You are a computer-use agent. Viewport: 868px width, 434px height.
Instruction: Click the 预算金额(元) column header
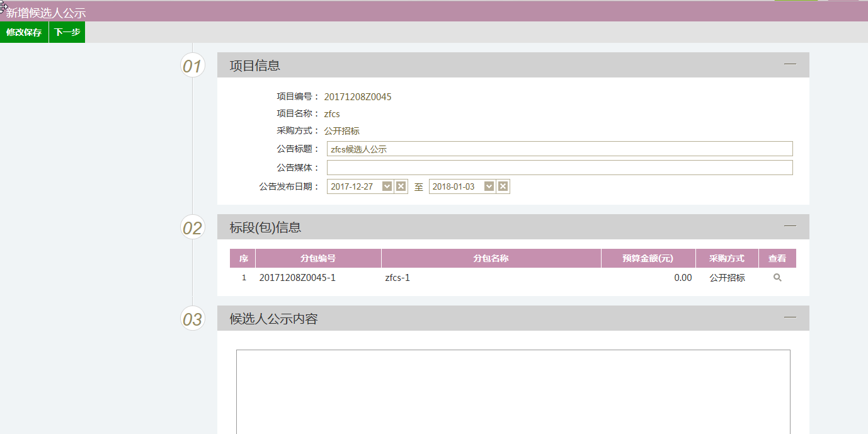point(648,258)
